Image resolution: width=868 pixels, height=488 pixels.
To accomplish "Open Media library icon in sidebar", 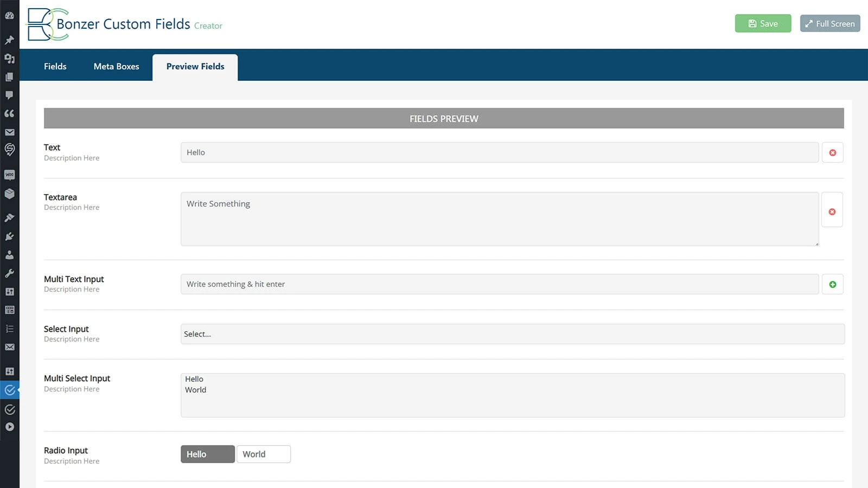I will (x=9, y=59).
